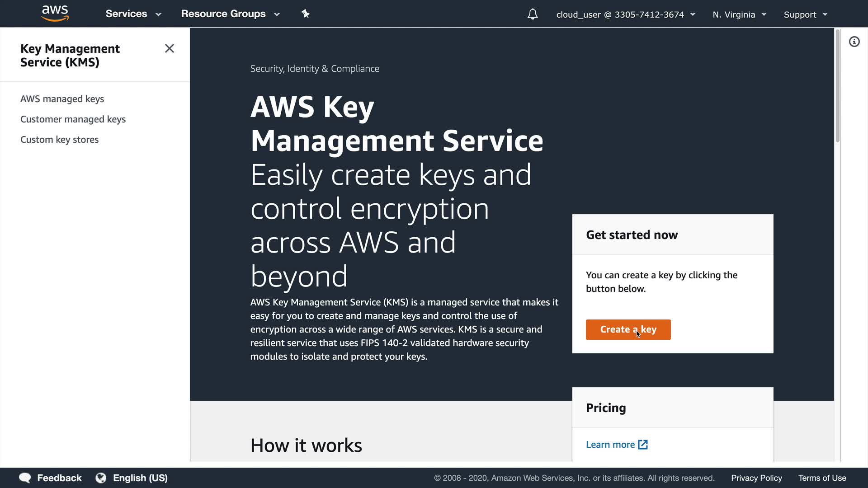Screen dimensions: 868x488
Task: Open Customer managed keys section
Action: (x=73, y=119)
